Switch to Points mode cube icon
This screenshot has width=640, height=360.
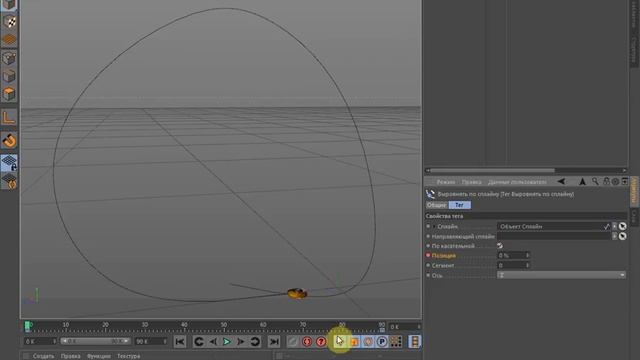click(9, 58)
